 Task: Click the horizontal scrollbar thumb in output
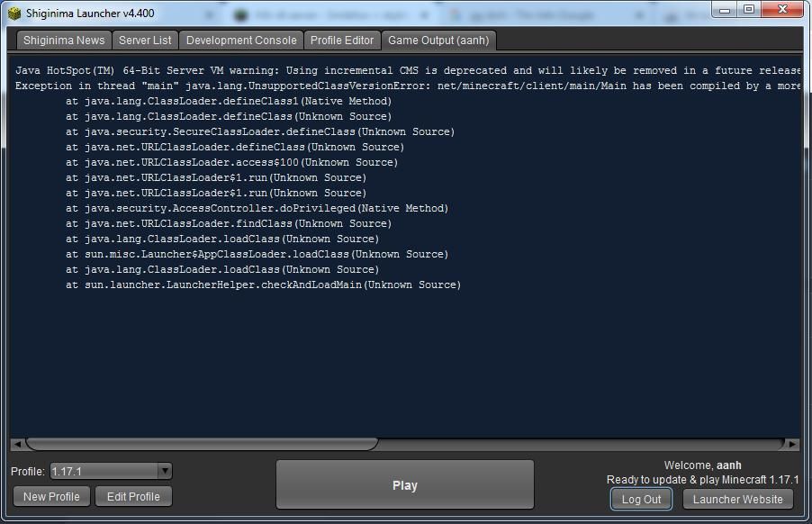tap(202, 444)
